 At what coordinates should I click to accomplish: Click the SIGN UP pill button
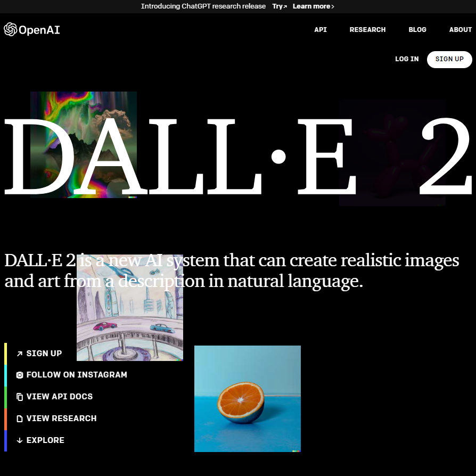coord(449,59)
